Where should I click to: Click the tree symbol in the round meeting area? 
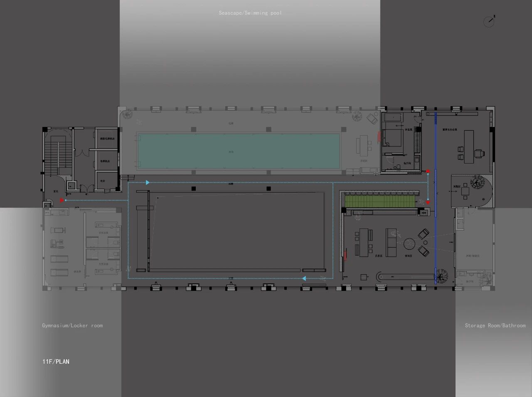tap(476, 182)
